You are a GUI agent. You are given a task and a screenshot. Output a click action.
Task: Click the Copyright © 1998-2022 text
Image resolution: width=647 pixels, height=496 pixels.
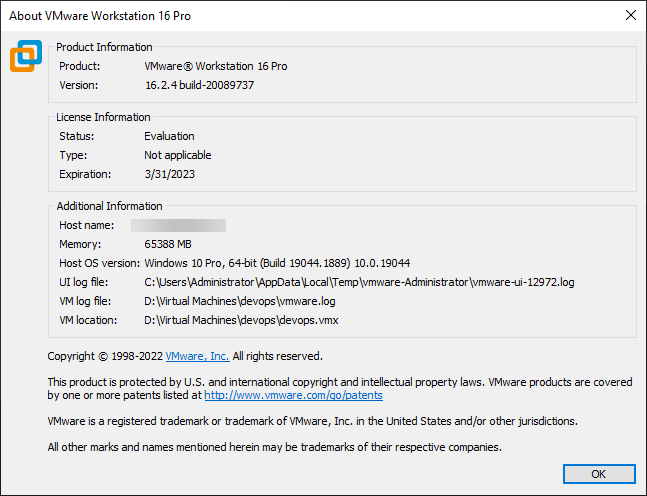[x=105, y=356]
